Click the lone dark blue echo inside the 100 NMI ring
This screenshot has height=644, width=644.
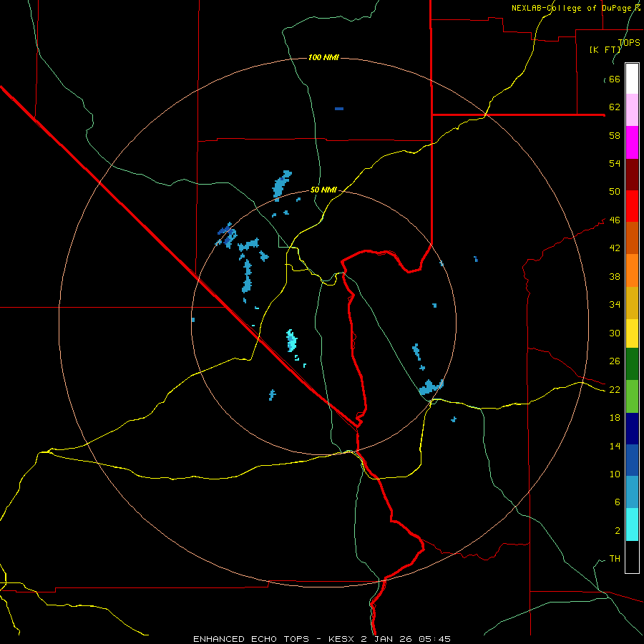pos(339,109)
